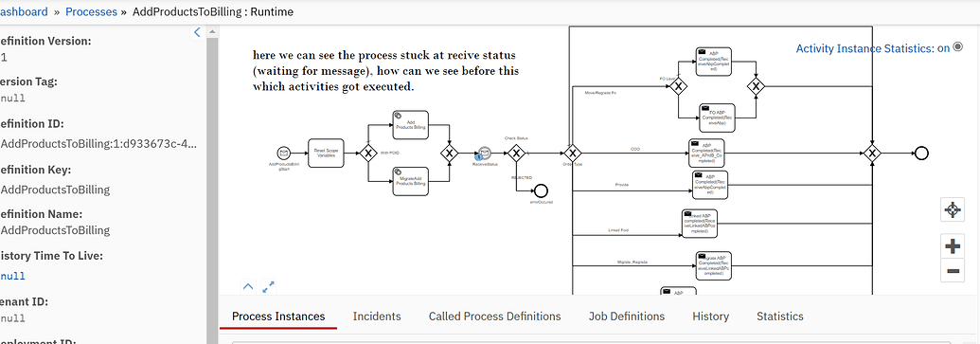Select the FO ABP Completed receive task
Screen dimensions: 980x344
pyautogui.click(x=717, y=118)
